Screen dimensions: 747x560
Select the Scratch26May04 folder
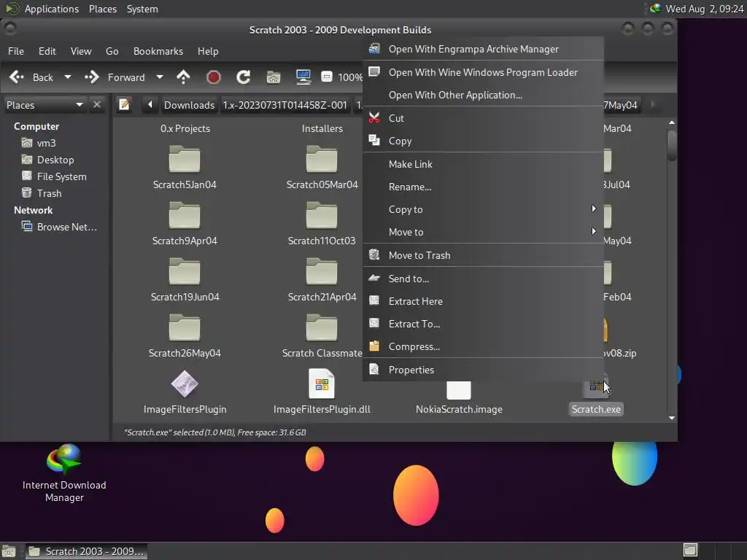click(x=185, y=336)
